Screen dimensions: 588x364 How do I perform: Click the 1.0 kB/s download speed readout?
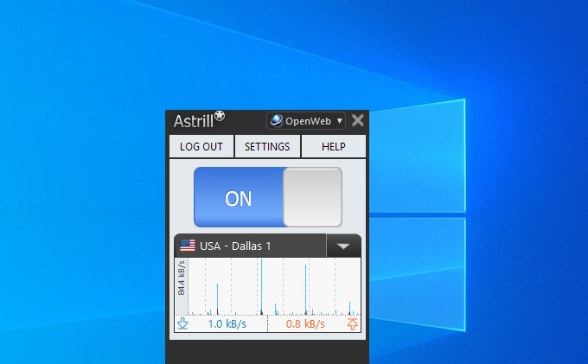(226, 324)
